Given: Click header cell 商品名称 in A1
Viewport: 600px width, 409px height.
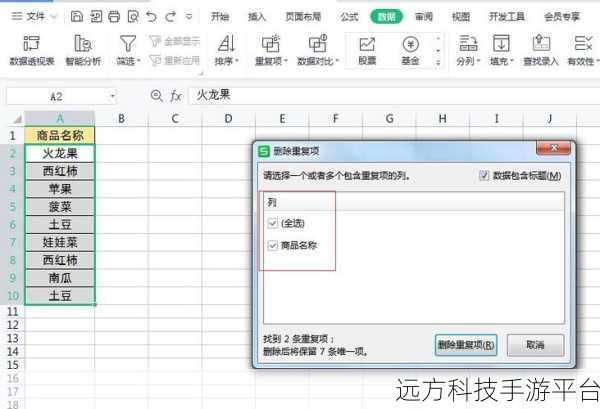Looking at the screenshot, I should click(x=60, y=135).
